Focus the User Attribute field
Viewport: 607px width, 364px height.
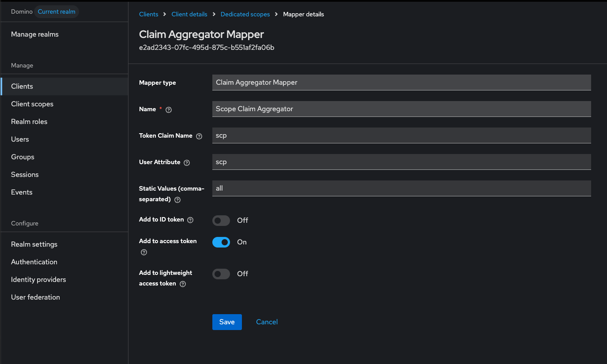coord(401,162)
